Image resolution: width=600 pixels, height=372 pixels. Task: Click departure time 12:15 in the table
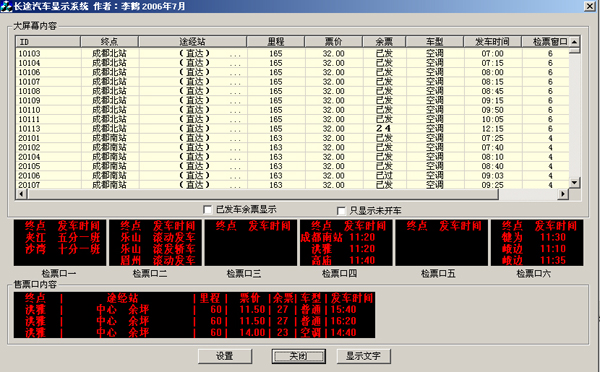pyautogui.click(x=492, y=129)
